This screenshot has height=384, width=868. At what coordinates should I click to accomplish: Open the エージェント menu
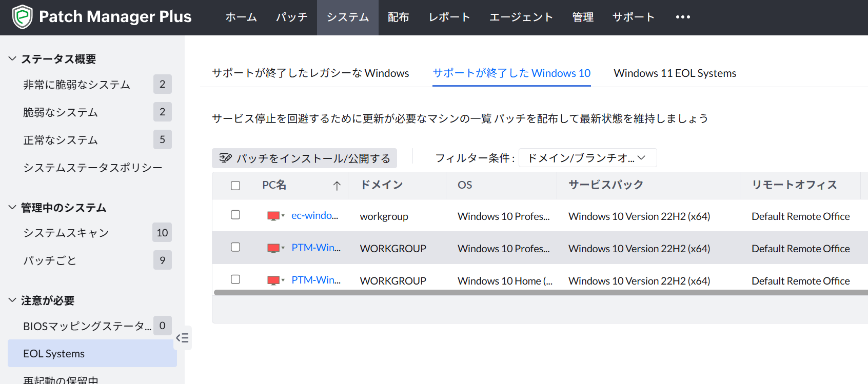click(521, 17)
